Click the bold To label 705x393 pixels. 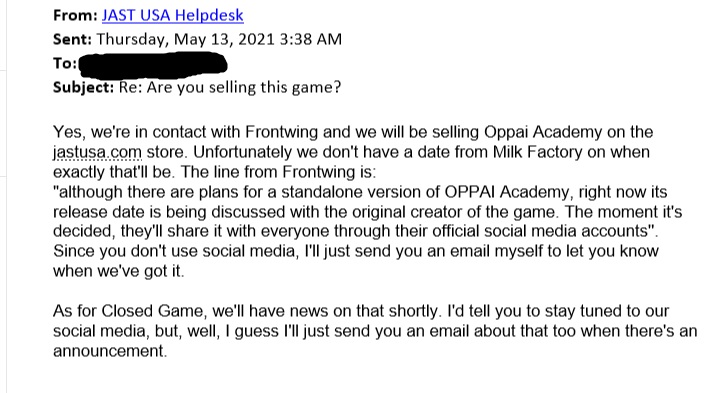pyautogui.click(x=65, y=63)
